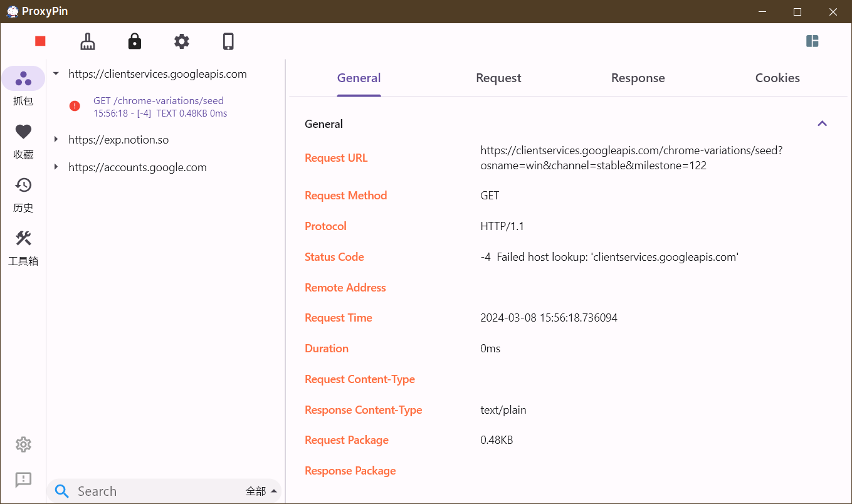852x504 pixels.
Task: Open mobile phone connection icon
Action: pyautogui.click(x=228, y=41)
